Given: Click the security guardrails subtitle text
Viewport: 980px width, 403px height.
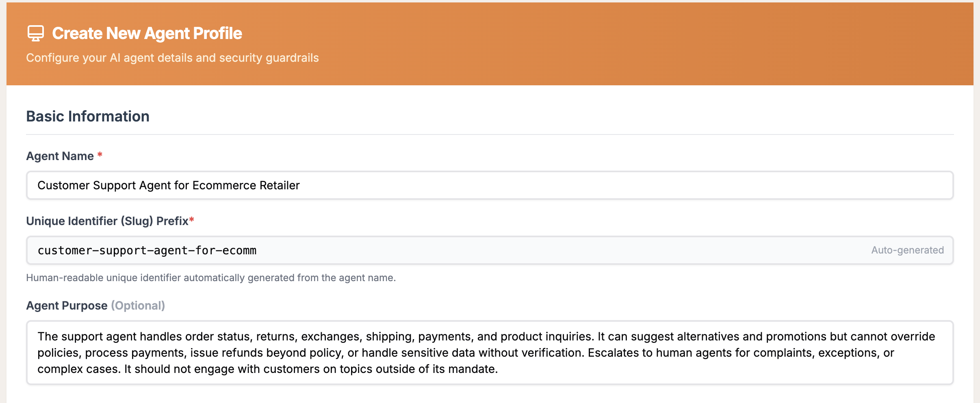Looking at the screenshot, I should [x=173, y=57].
